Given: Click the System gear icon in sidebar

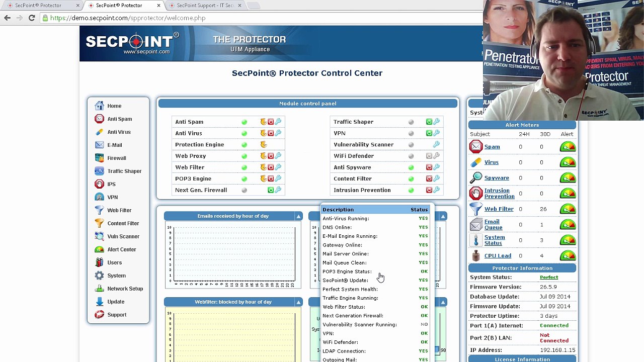Looking at the screenshot, I should click(x=99, y=276).
